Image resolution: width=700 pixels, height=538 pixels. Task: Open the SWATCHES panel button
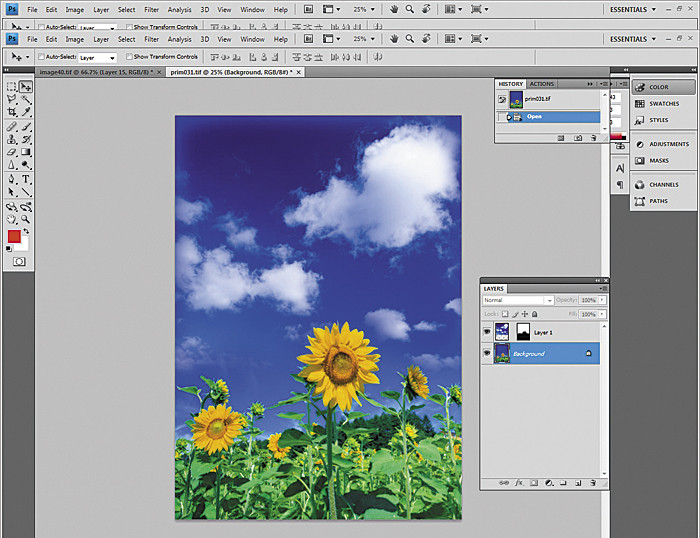664,103
